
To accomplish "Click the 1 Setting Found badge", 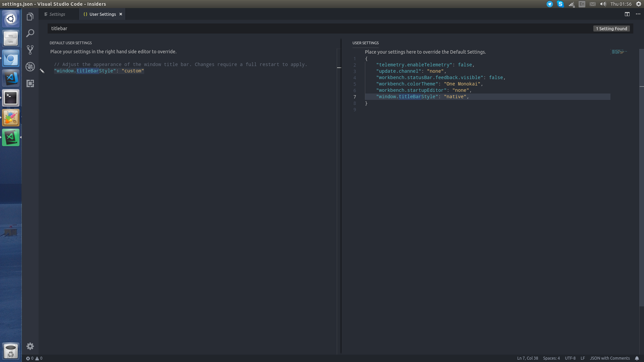I will click(612, 28).
